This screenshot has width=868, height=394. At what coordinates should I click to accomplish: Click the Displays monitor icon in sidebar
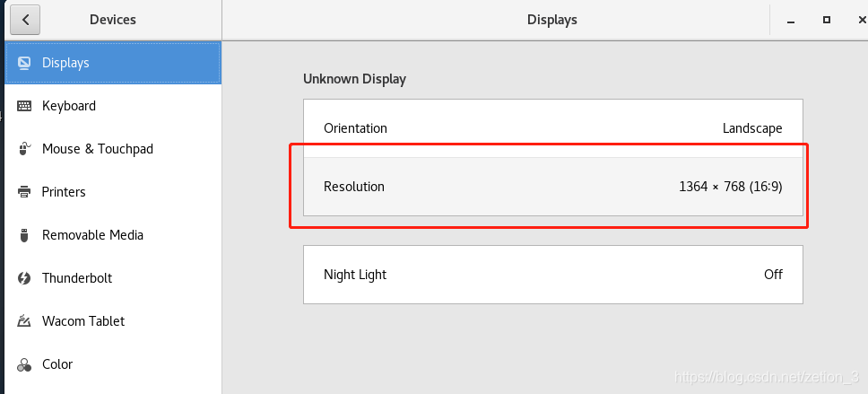24,63
